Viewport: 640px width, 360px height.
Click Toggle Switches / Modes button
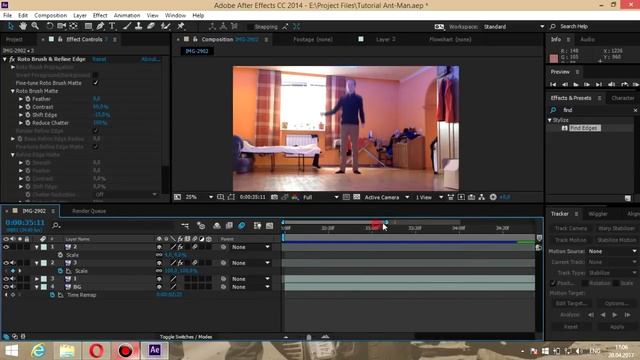coord(186,337)
